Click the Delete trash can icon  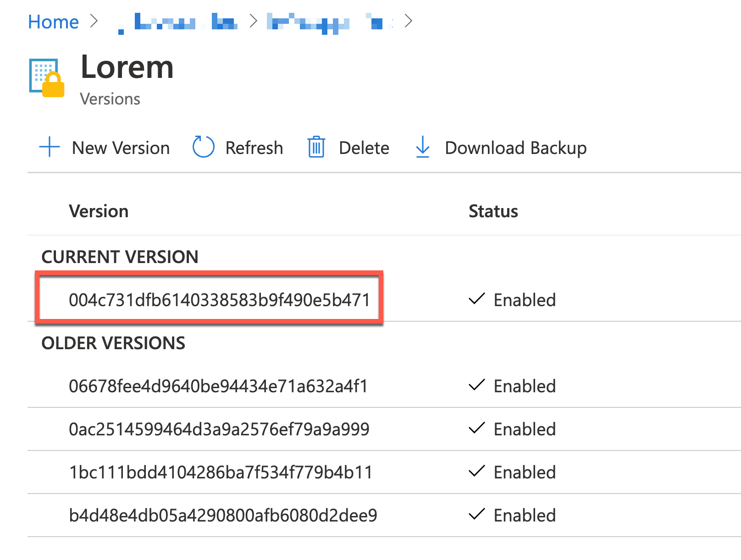tap(317, 148)
